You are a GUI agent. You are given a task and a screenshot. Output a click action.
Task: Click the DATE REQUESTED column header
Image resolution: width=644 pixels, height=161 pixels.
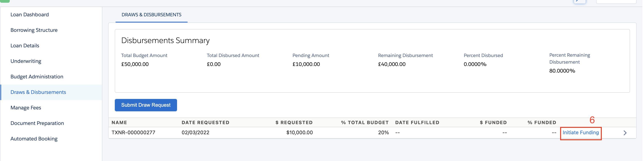205,122
